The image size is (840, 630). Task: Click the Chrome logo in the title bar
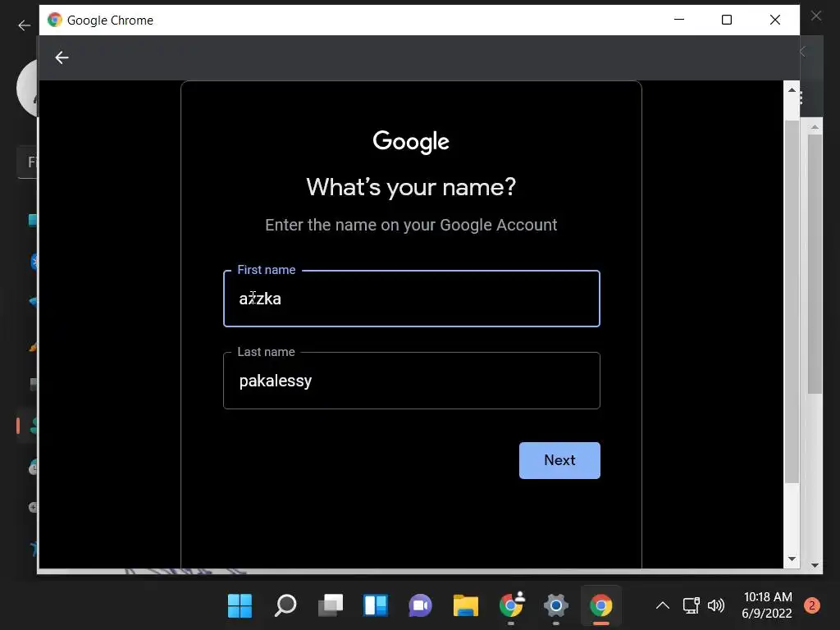[55, 20]
